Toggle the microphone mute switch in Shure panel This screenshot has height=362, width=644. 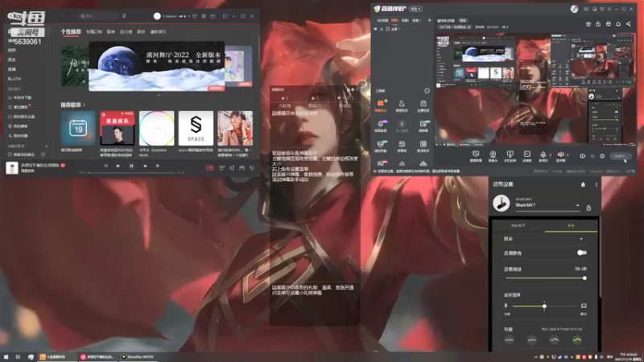tap(581, 253)
